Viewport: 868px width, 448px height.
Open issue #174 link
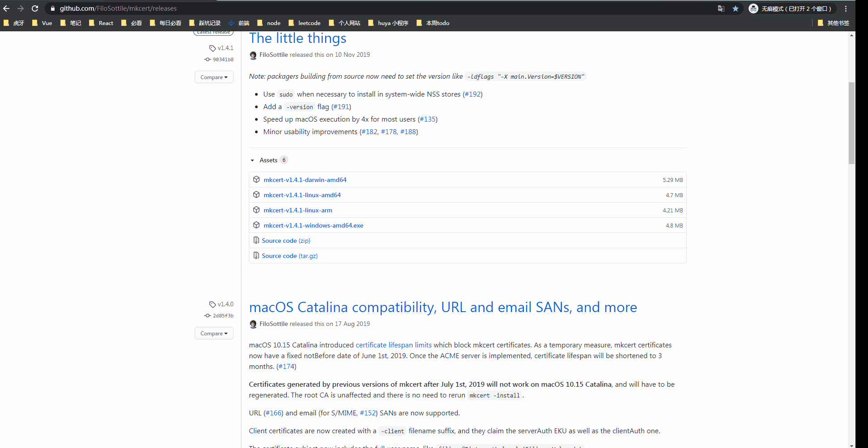[286, 366]
